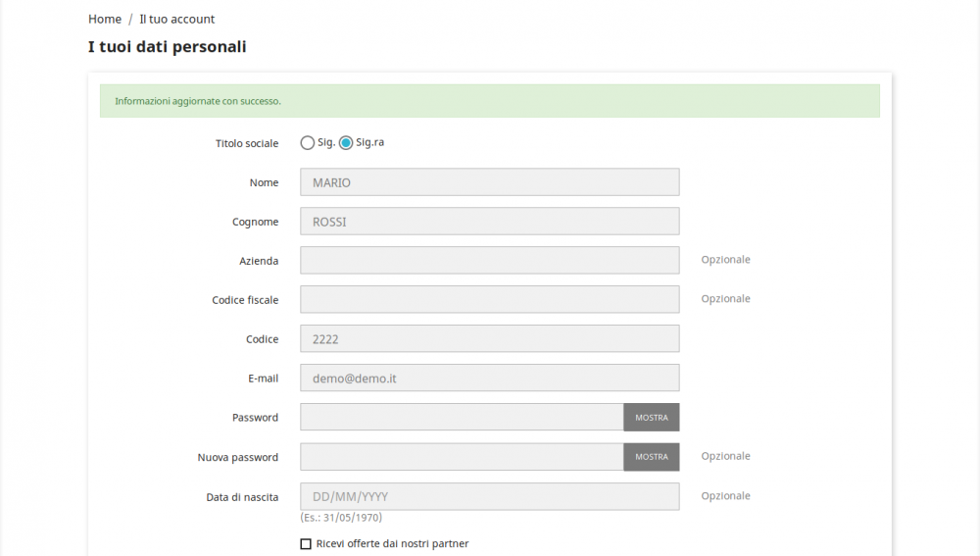Image resolution: width=980 pixels, height=556 pixels.
Task: Select the Sig. radio button
Action: (307, 142)
